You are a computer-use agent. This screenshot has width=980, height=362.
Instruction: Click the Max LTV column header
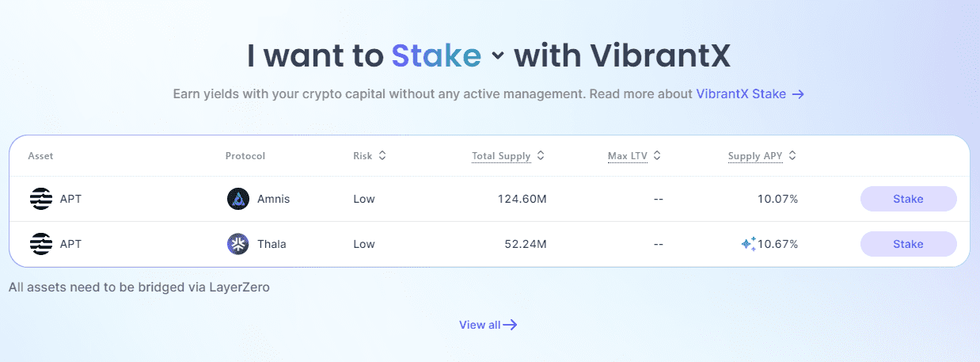click(628, 156)
